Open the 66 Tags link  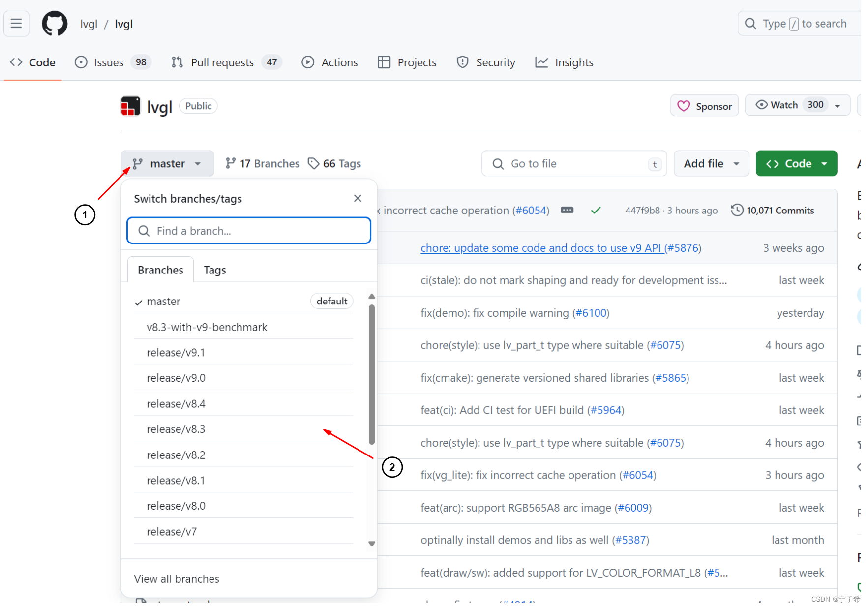pyautogui.click(x=334, y=163)
